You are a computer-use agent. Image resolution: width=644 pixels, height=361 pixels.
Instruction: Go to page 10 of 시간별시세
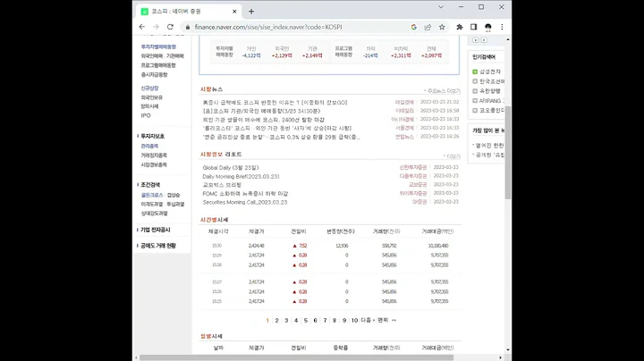354,321
